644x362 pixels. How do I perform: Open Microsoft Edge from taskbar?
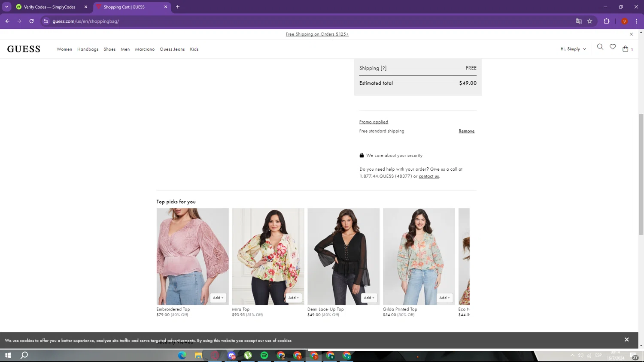click(182, 355)
